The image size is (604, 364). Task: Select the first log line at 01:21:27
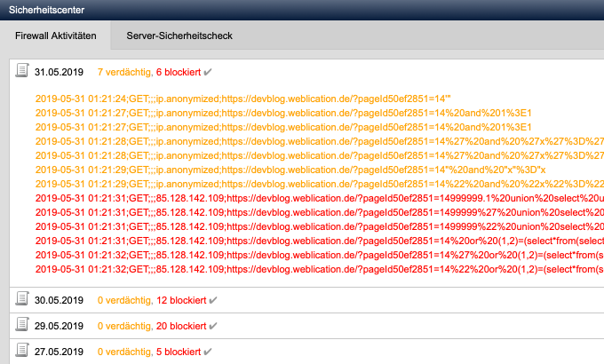click(283, 113)
